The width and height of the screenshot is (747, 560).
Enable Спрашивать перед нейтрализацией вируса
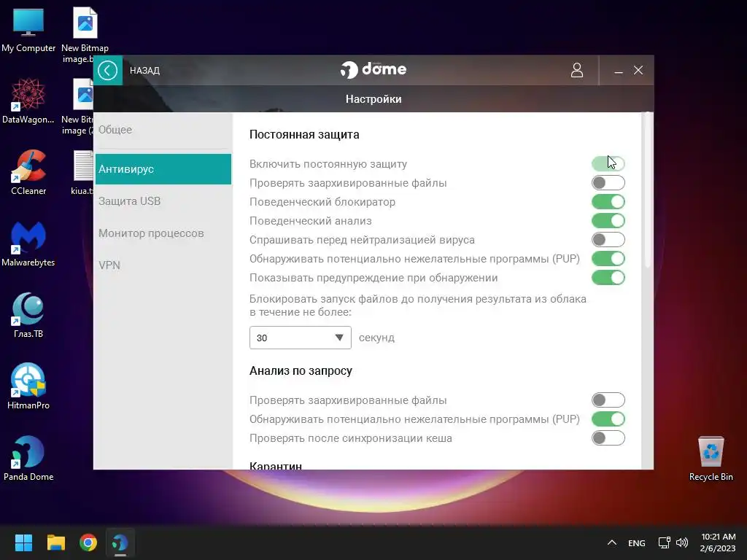coord(608,240)
